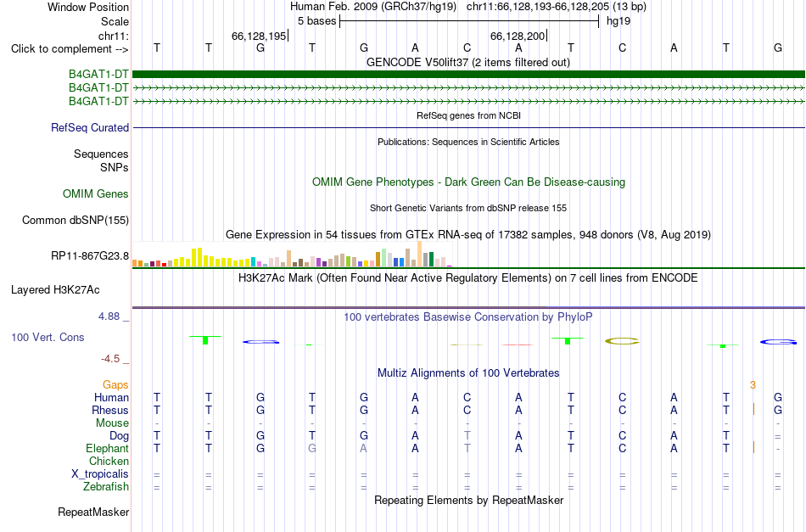Click the hg19 label beside the scale bar
Screen dimensions: 806x532
click(x=618, y=21)
